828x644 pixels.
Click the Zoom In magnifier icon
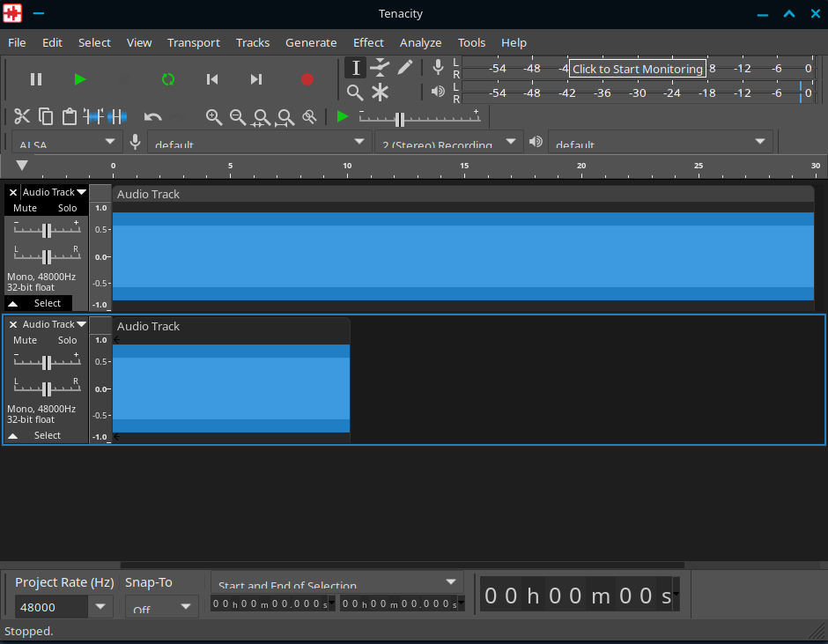coord(213,116)
